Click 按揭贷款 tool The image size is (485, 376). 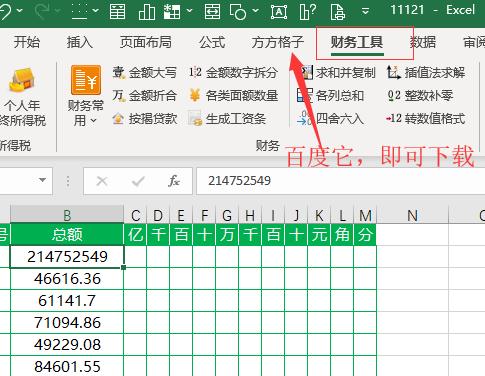click(144, 119)
